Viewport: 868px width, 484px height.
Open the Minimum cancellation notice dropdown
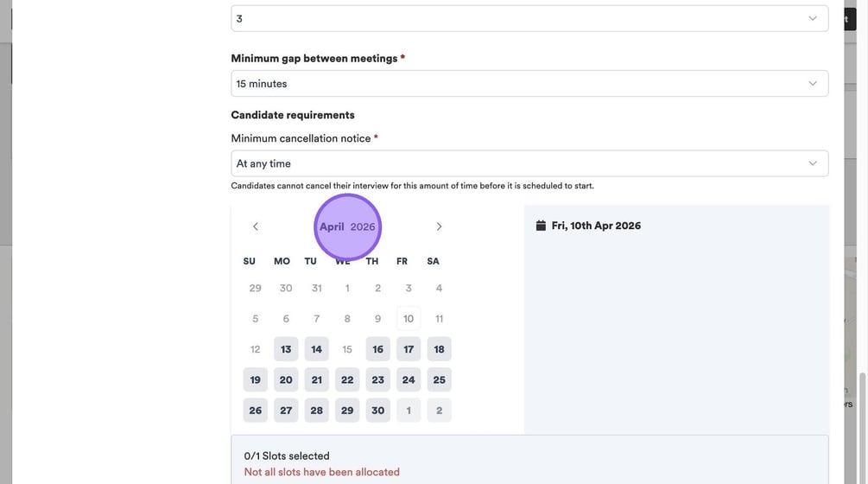[x=529, y=163]
